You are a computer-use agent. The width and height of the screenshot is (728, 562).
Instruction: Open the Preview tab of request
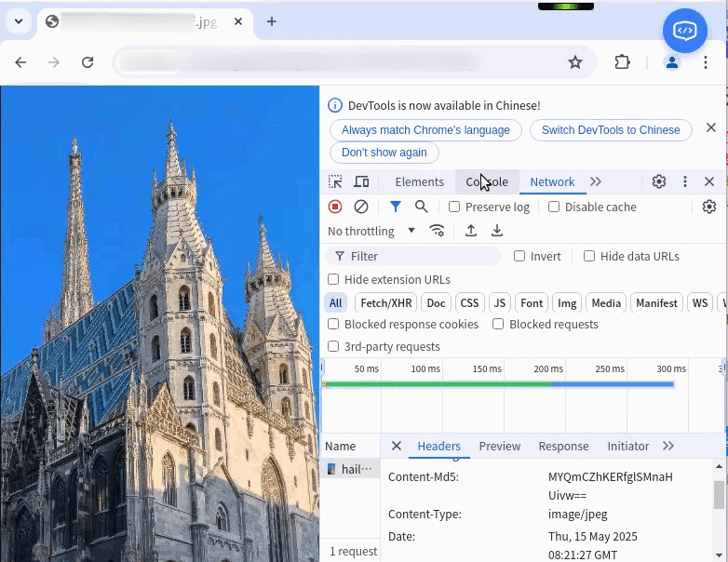500,447
